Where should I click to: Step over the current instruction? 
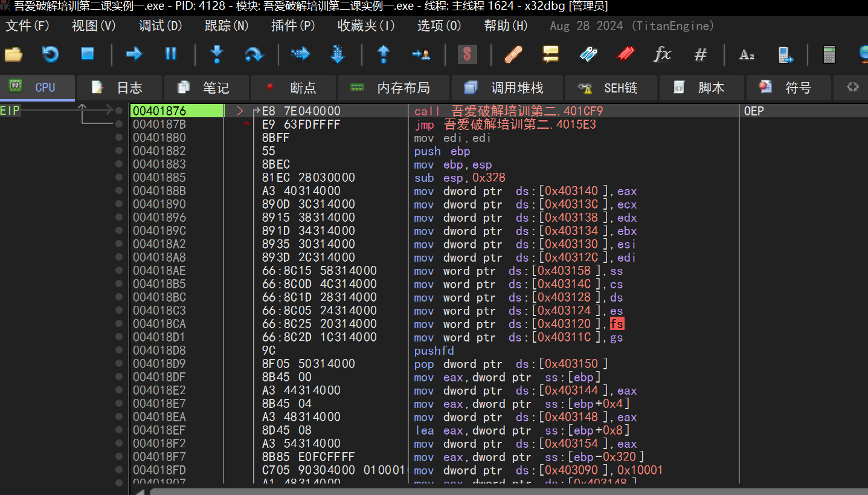(x=254, y=54)
